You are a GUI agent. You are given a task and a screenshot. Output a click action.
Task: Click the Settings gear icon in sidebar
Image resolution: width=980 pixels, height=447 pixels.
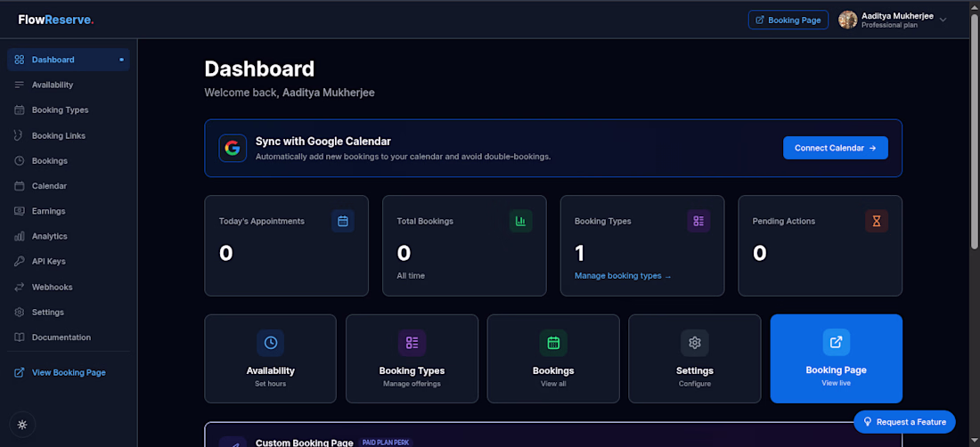click(x=20, y=313)
